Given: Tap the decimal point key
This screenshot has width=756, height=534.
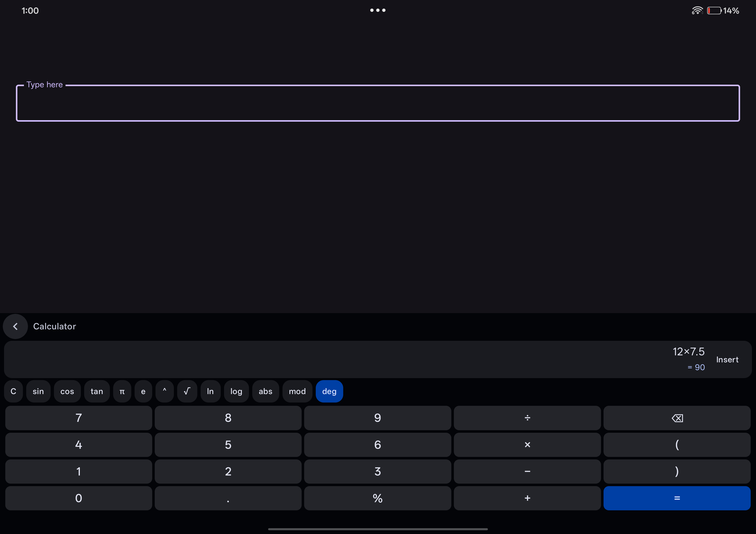Looking at the screenshot, I should [228, 498].
